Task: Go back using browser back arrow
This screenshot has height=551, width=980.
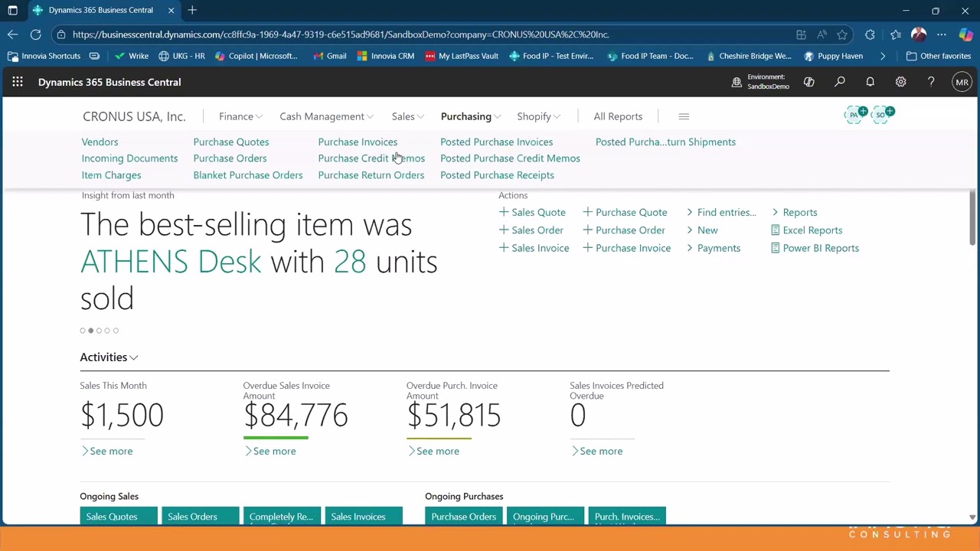Action: click(13, 34)
